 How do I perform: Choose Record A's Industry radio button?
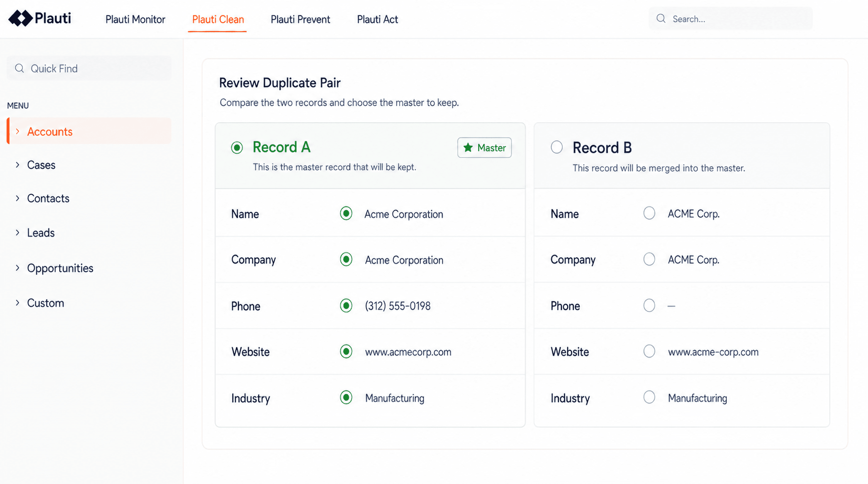346,397
